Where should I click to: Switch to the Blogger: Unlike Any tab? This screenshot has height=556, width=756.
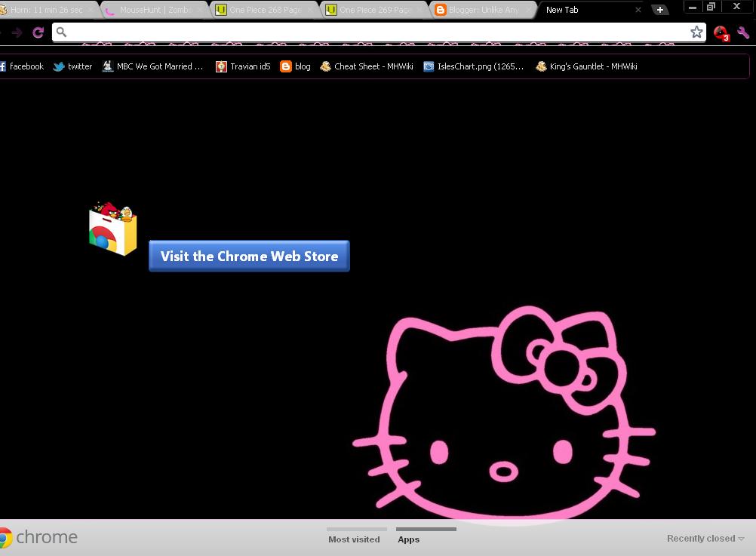click(x=484, y=10)
